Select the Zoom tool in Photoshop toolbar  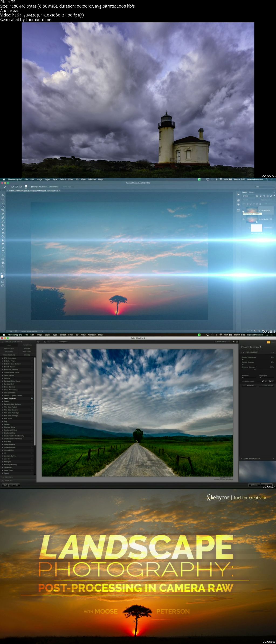click(x=3, y=266)
